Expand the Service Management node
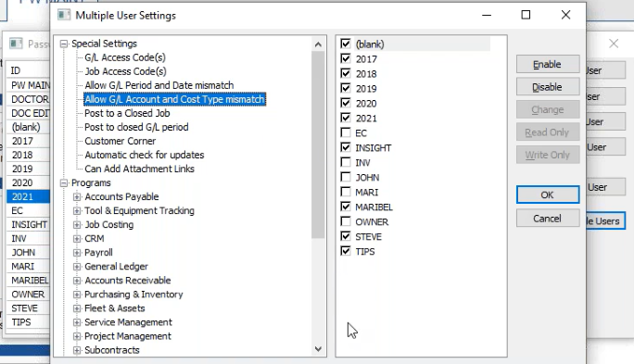 [x=76, y=322]
